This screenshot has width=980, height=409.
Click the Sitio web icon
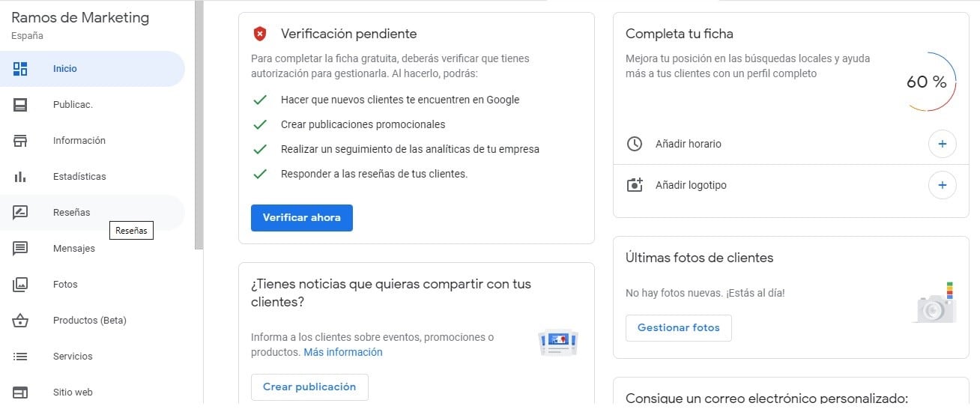20,393
